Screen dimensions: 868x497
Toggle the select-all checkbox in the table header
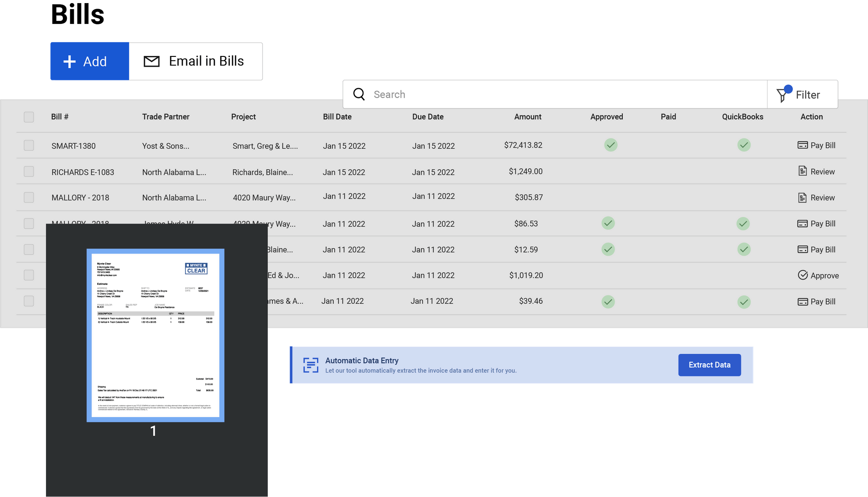[x=29, y=117]
